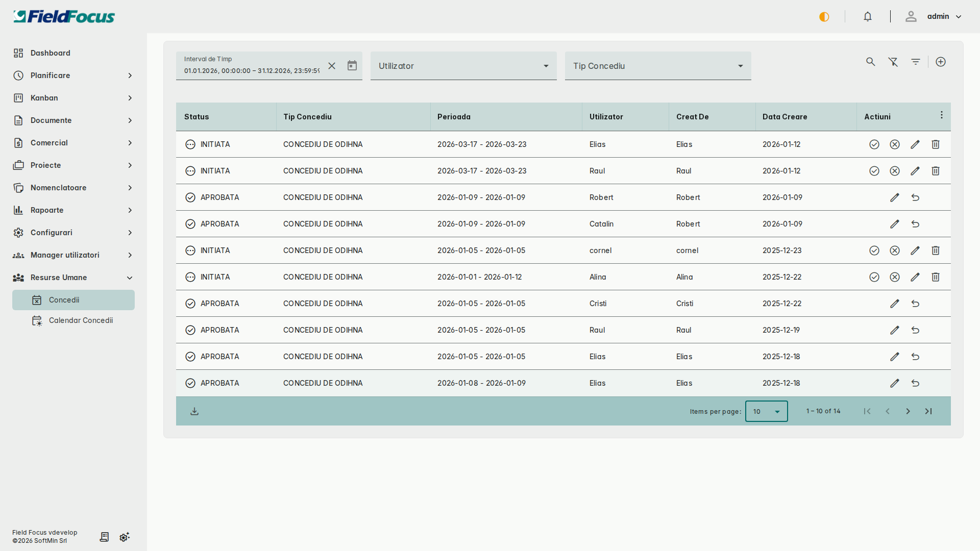
Task: Reject Raul's initiated leave request
Action: point(894,171)
